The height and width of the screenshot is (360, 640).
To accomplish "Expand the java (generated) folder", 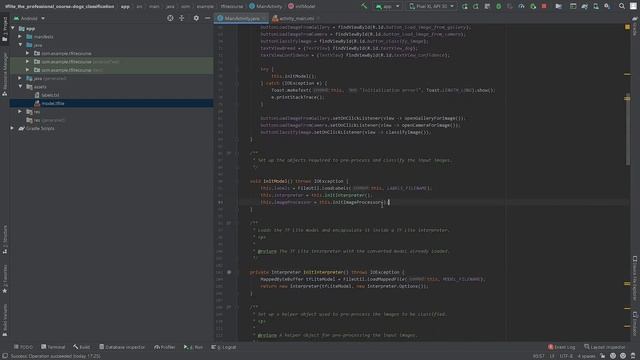I will coord(20,78).
